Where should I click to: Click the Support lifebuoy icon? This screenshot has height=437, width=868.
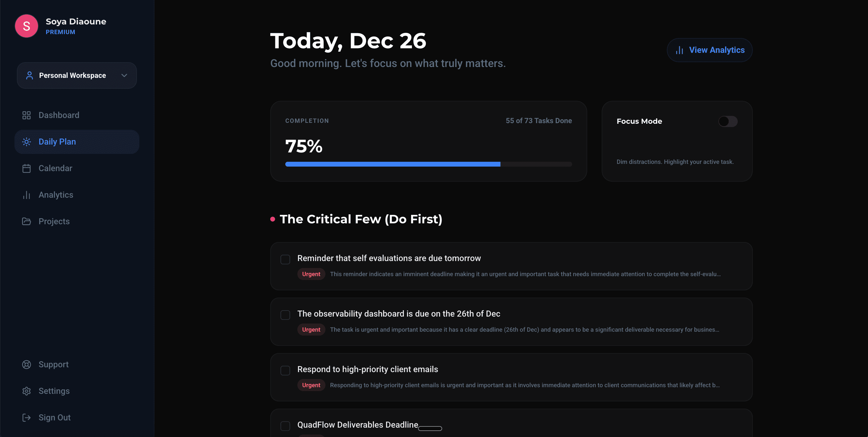coord(26,365)
